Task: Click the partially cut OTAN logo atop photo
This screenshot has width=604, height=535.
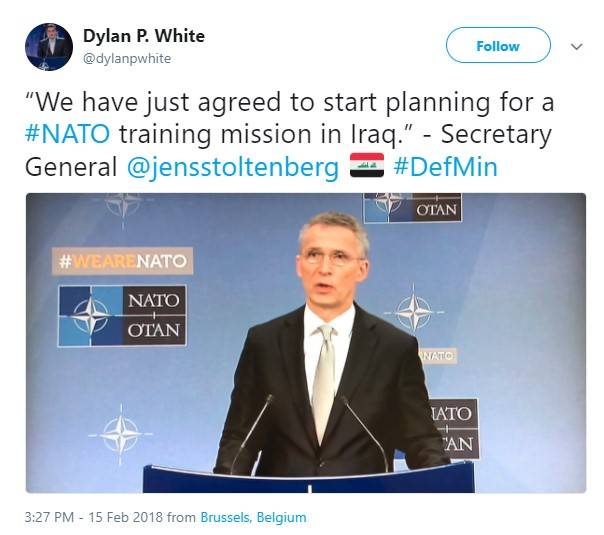Action: click(x=412, y=208)
